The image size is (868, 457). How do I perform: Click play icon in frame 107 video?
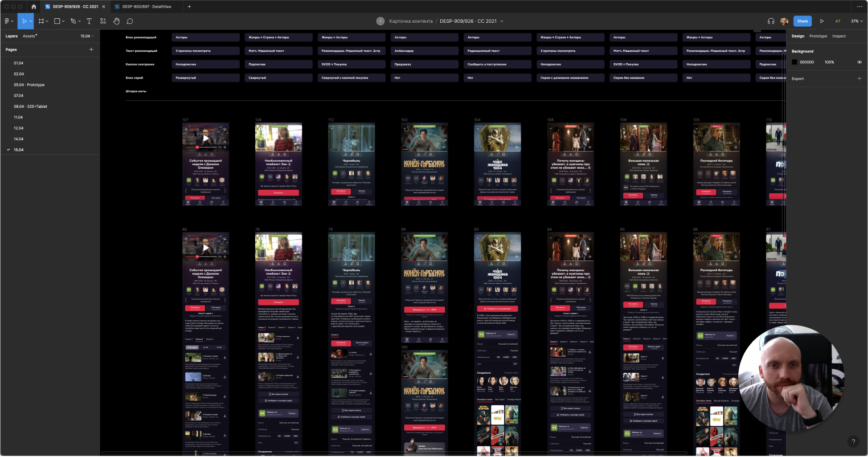point(206,137)
